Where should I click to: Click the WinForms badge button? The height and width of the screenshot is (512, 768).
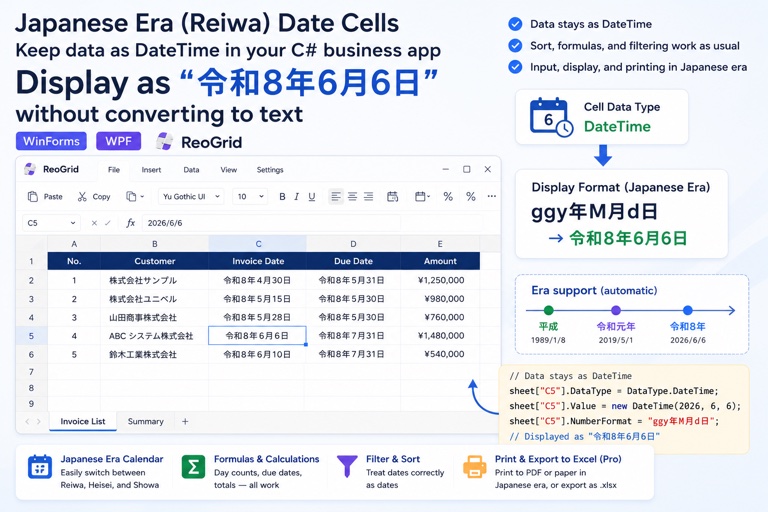pos(51,141)
